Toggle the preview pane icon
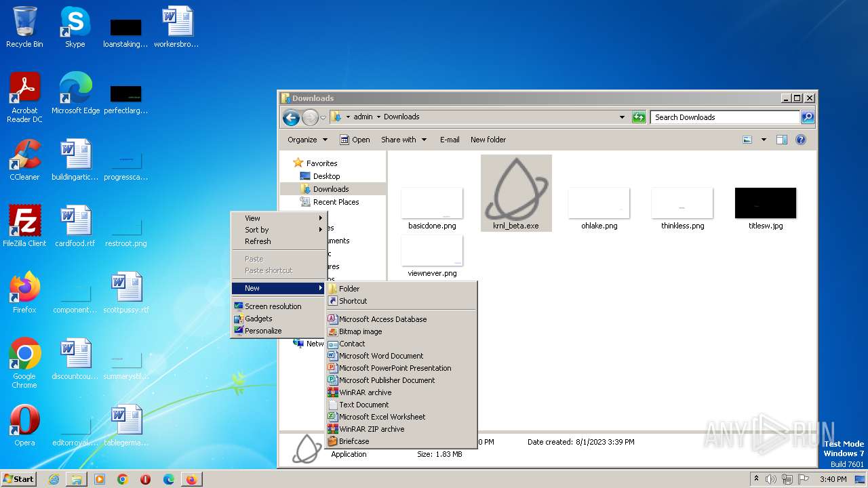The image size is (868, 488). point(782,140)
